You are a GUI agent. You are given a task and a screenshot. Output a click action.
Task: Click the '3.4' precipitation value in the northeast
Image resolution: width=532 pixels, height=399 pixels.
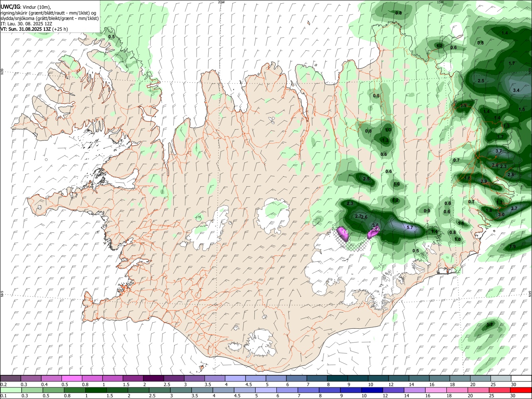[x=516, y=90]
